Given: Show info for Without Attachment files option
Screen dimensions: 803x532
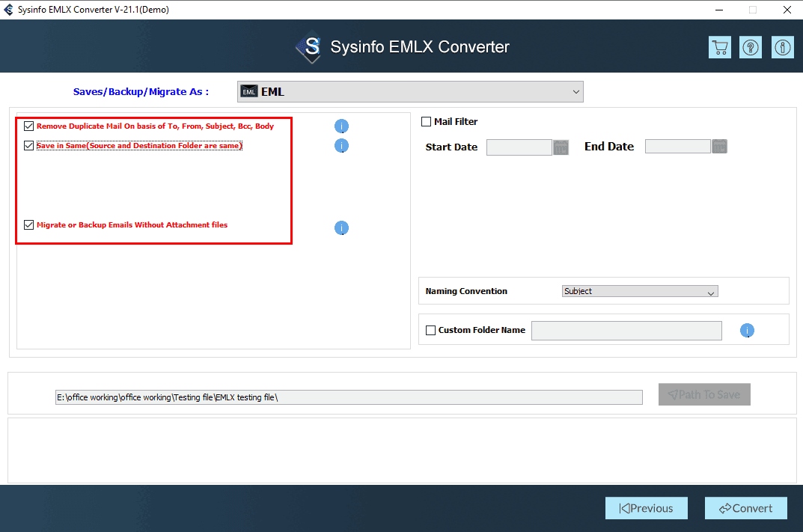Looking at the screenshot, I should [x=341, y=228].
